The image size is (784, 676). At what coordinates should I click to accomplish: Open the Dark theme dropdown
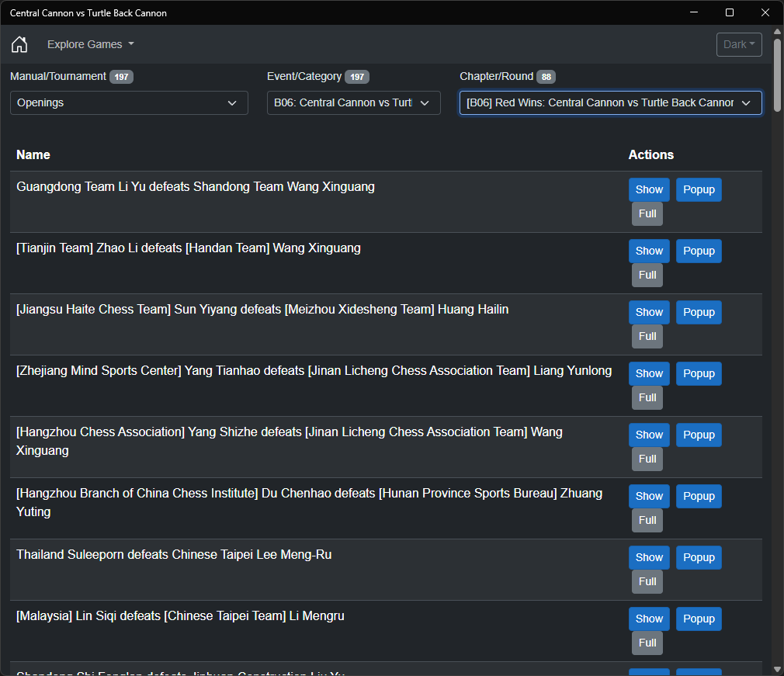pyautogui.click(x=738, y=44)
